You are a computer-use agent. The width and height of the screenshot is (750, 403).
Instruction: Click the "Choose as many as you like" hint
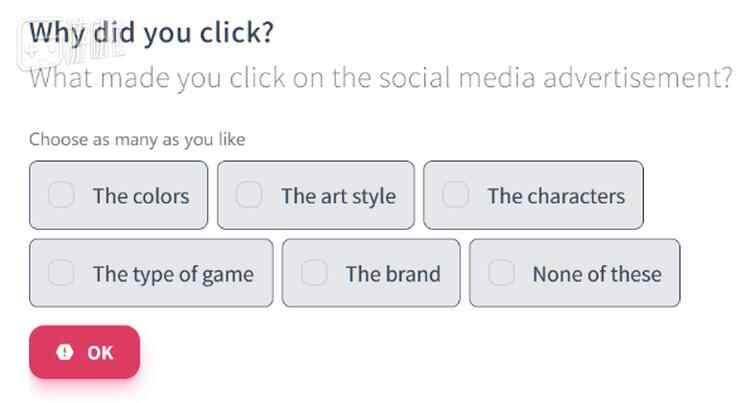pyautogui.click(x=137, y=140)
